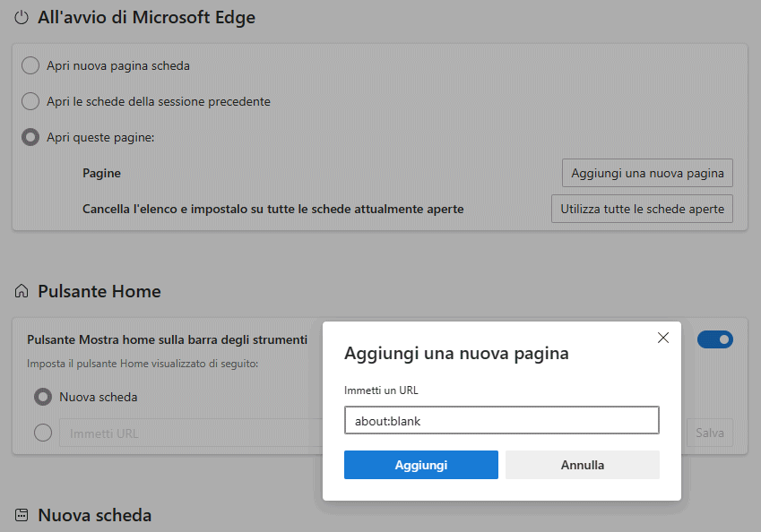This screenshot has height=532, width=761.
Task: Click Imposta il pulsante Home visualizzato text
Action: [143, 364]
